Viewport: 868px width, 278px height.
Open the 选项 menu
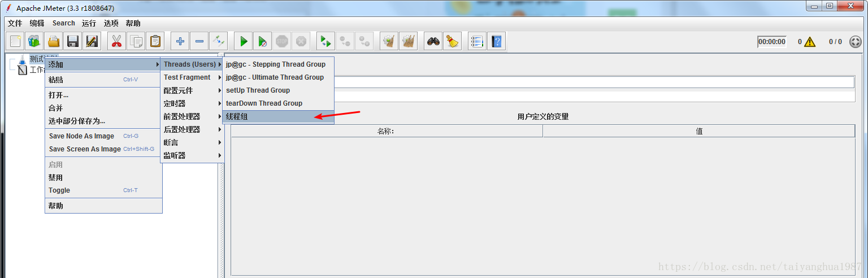tap(111, 23)
